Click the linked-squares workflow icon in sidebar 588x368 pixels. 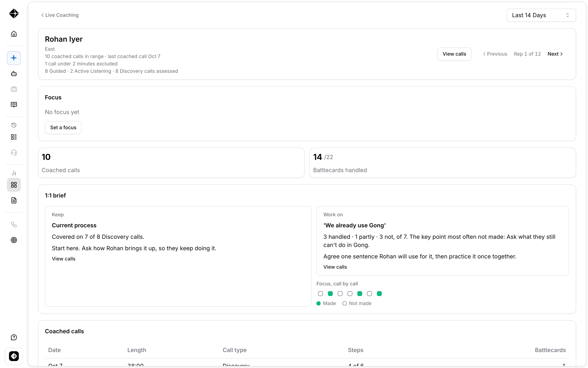pyautogui.click(x=14, y=224)
